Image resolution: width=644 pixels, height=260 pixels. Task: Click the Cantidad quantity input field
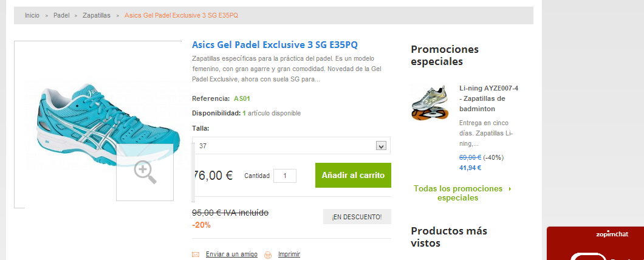tap(285, 176)
